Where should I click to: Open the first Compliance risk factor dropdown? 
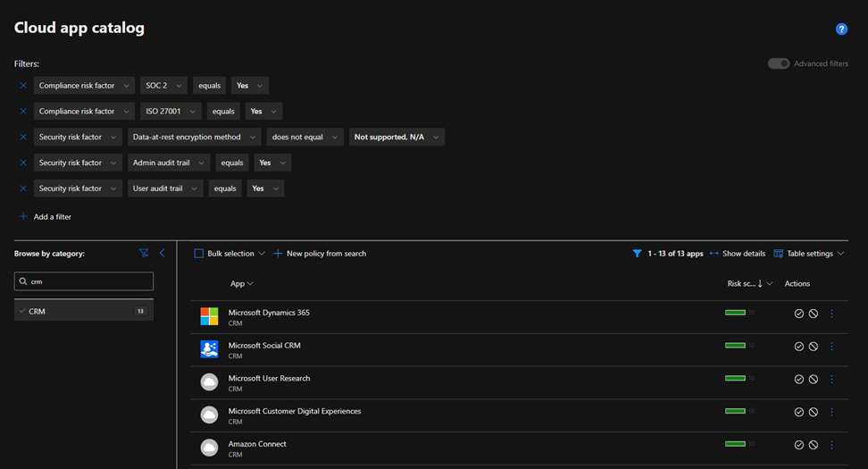(x=84, y=85)
